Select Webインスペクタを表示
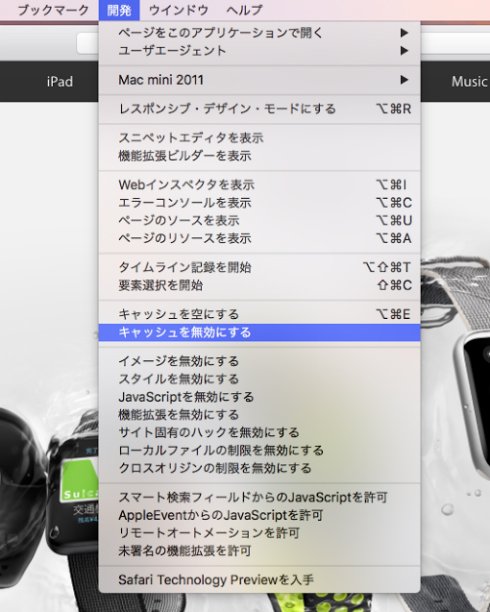The width and height of the screenshot is (490, 612). click(x=260, y=185)
